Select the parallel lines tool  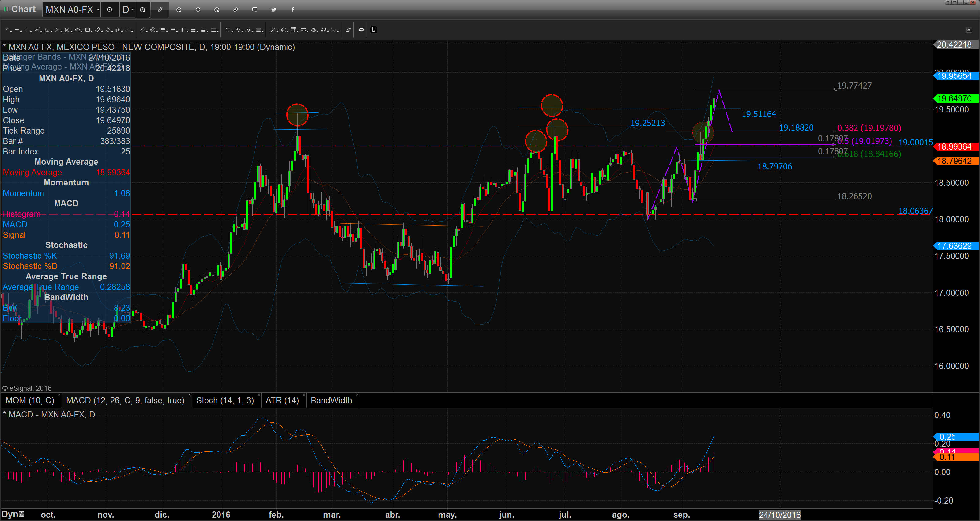pyautogui.click(x=142, y=30)
